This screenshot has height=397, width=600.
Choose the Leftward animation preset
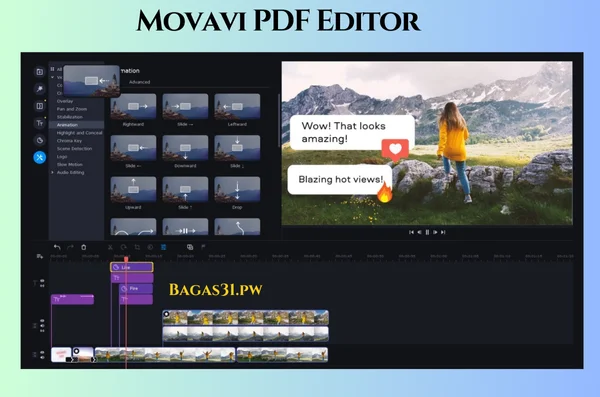point(237,107)
